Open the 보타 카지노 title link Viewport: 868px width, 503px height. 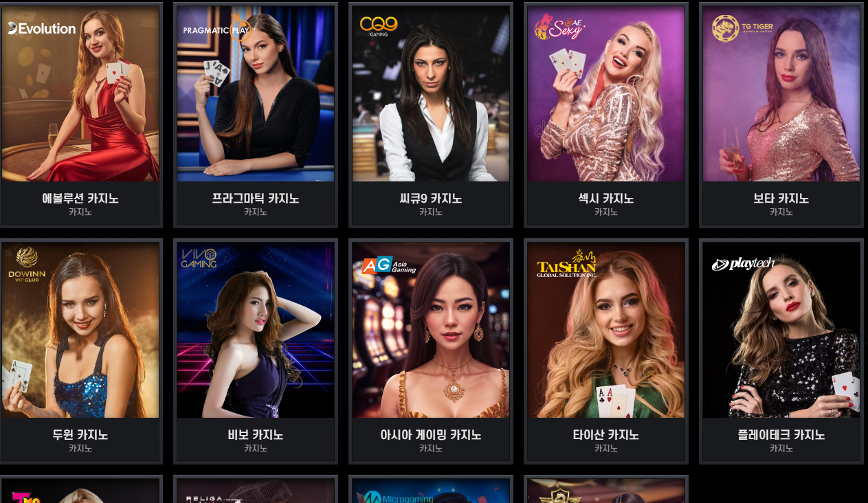(781, 199)
